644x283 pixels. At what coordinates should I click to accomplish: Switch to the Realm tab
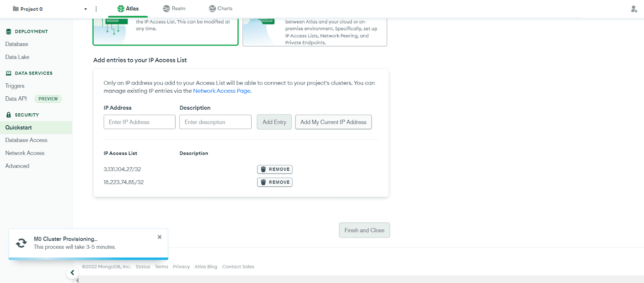click(x=174, y=8)
